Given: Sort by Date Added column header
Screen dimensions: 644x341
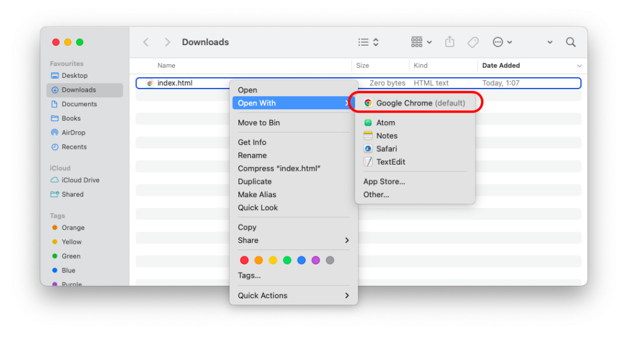Looking at the screenshot, I should (x=501, y=66).
